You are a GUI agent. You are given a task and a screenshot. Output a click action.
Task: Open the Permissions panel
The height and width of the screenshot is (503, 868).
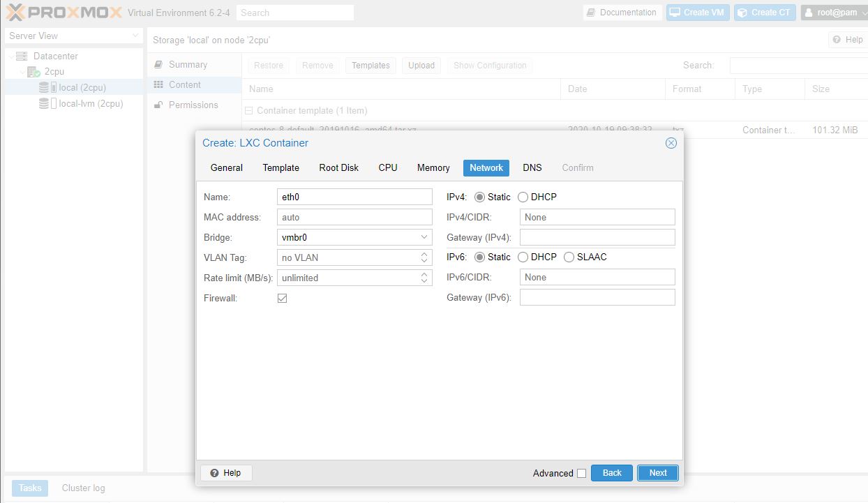tap(195, 105)
